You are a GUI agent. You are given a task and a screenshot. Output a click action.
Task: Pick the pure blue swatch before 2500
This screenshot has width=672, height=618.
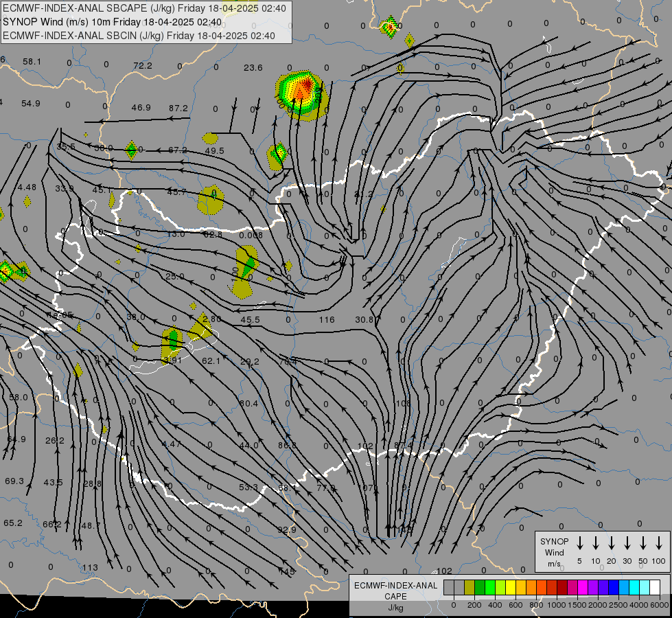(x=613, y=588)
